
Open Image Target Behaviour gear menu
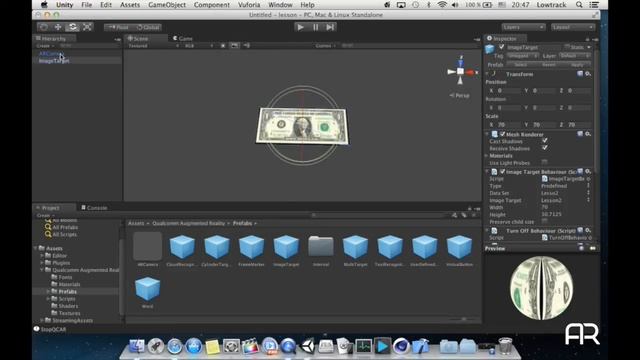588,171
